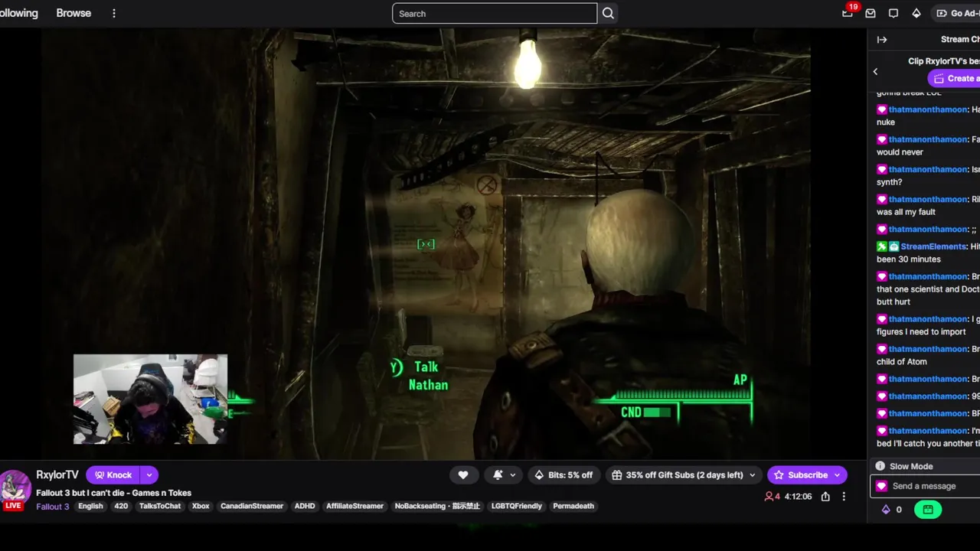The width and height of the screenshot is (980, 551).
Task: Expand the arrow next to the Knock button
Action: point(149,474)
